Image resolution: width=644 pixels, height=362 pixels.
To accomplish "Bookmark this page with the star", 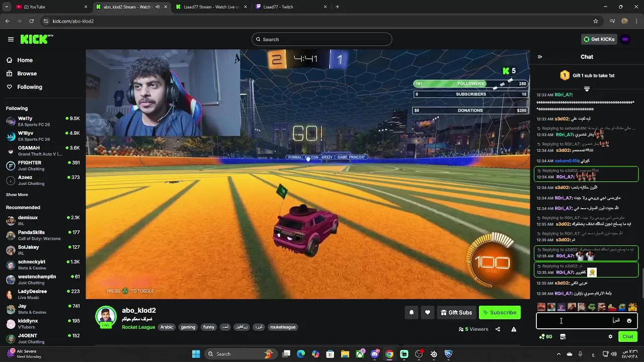I will pyautogui.click(x=596, y=21).
